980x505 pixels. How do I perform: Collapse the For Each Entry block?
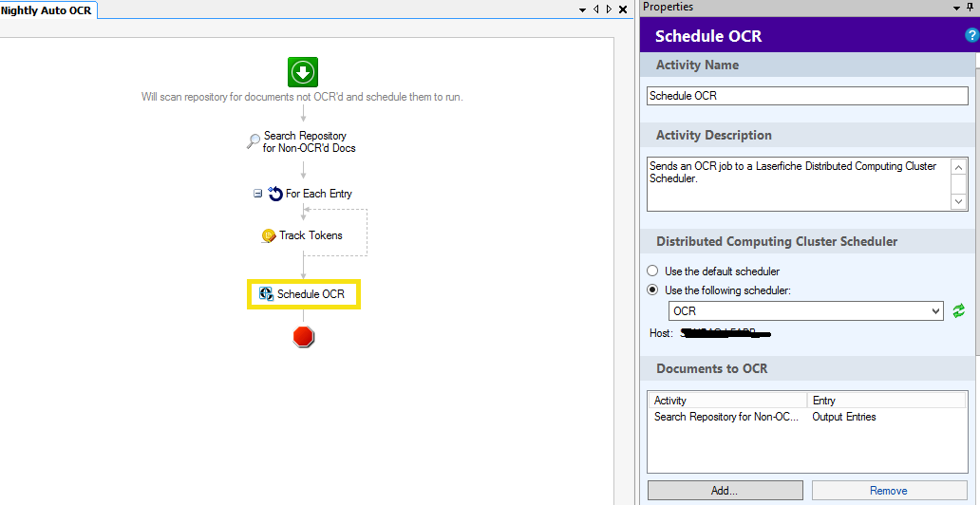[257, 194]
